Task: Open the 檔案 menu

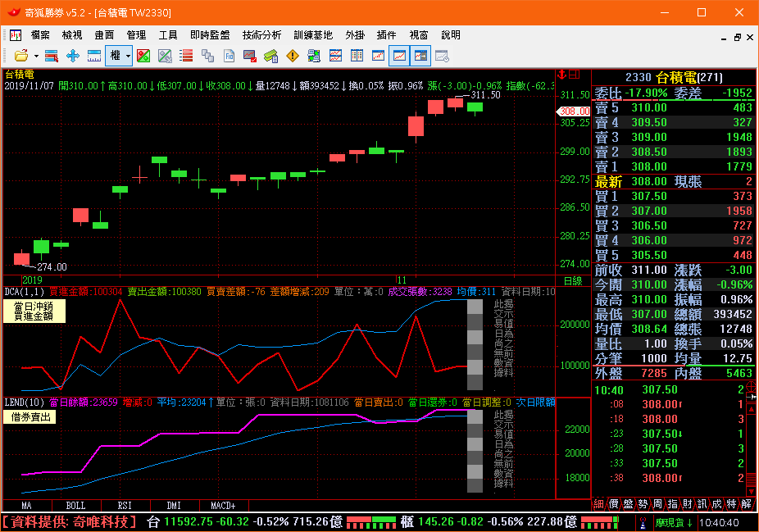Action: click(x=40, y=35)
